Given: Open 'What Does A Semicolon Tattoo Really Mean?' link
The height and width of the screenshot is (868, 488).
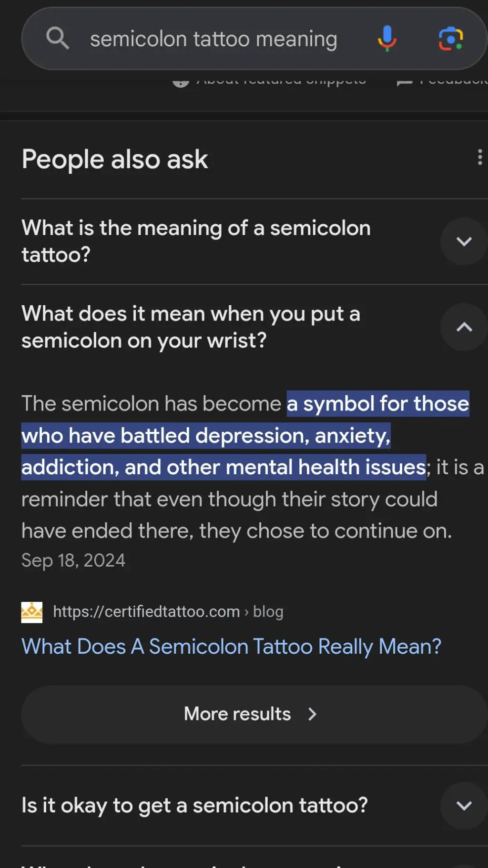Looking at the screenshot, I should (231, 647).
